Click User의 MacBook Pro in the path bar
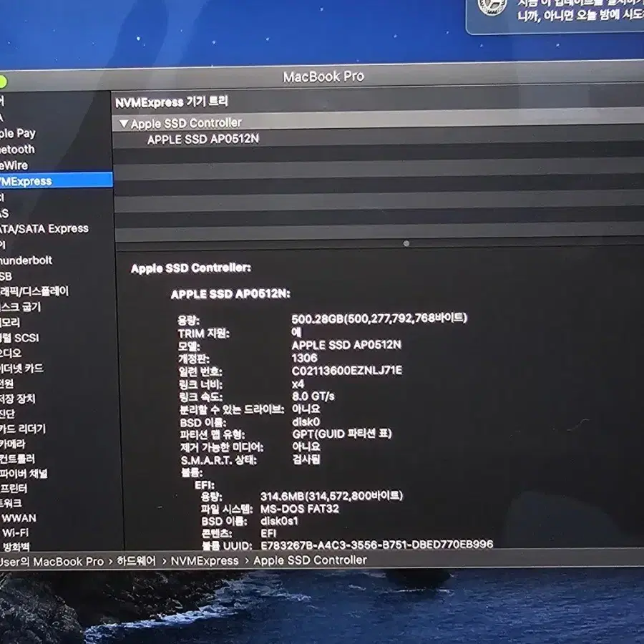 pyautogui.click(x=52, y=562)
